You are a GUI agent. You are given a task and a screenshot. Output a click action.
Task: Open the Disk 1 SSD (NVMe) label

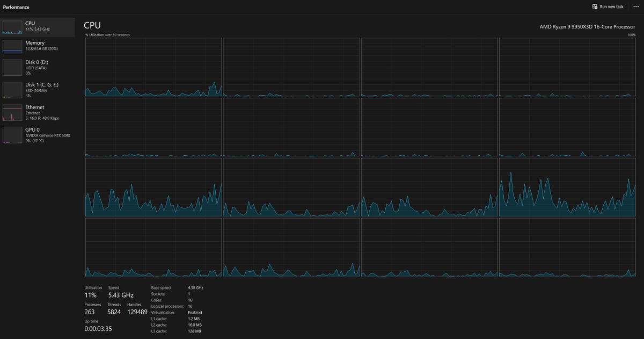coord(42,84)
